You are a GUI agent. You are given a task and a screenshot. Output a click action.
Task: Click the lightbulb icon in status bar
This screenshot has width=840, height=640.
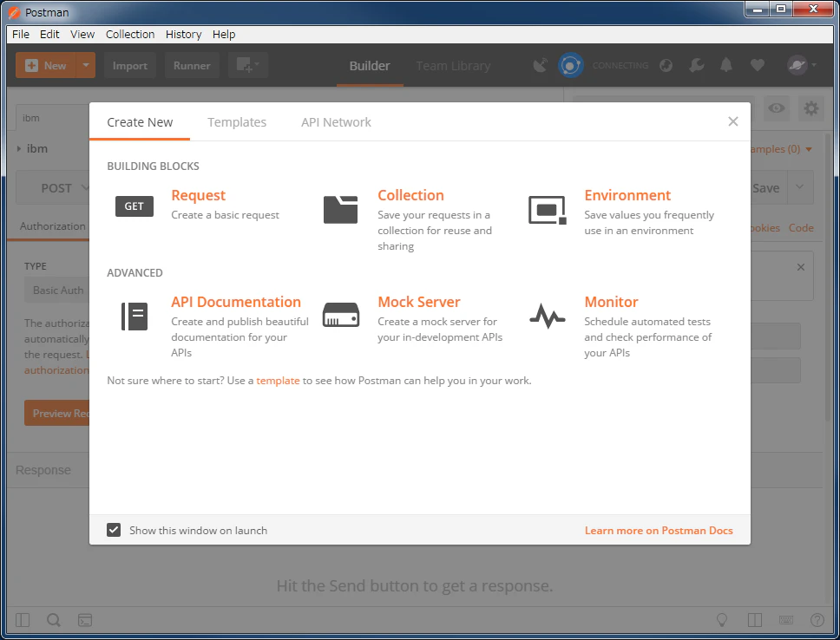[x=722, y=620]
